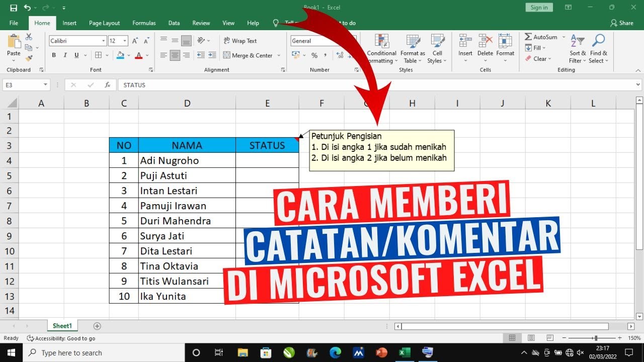Toggle Underline formatting
Screen dimensions: 644x362
76,55
